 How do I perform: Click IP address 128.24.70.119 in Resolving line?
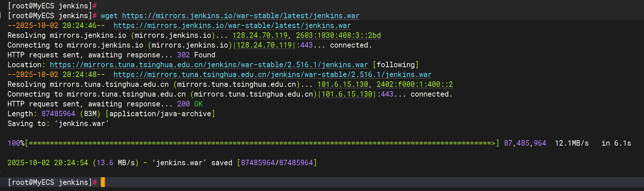pyautogui.click(x=260, y=35)
